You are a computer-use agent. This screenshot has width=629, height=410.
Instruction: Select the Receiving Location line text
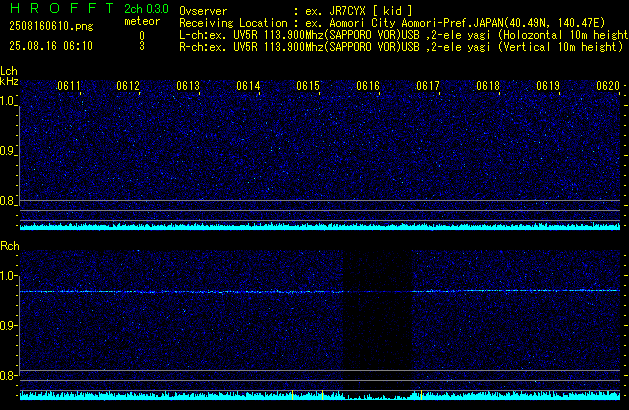point(392,23)
